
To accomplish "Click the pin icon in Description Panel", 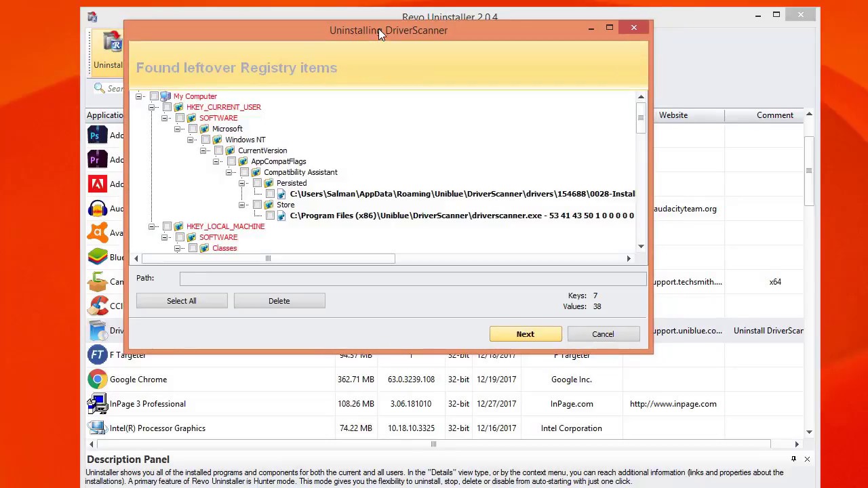I will point(793,460).
